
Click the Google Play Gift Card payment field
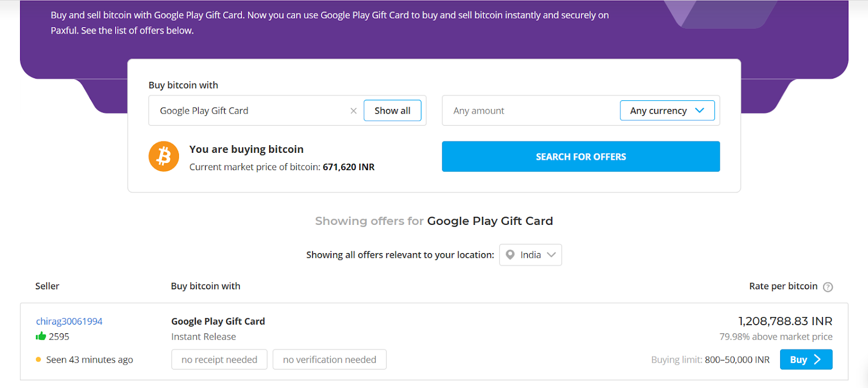pos(250,111)
